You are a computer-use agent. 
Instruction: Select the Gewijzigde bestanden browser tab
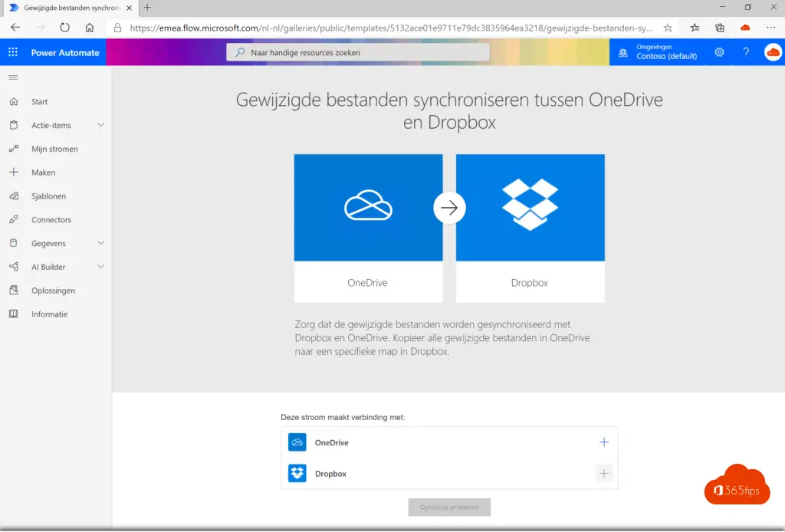tap(71, 8)
